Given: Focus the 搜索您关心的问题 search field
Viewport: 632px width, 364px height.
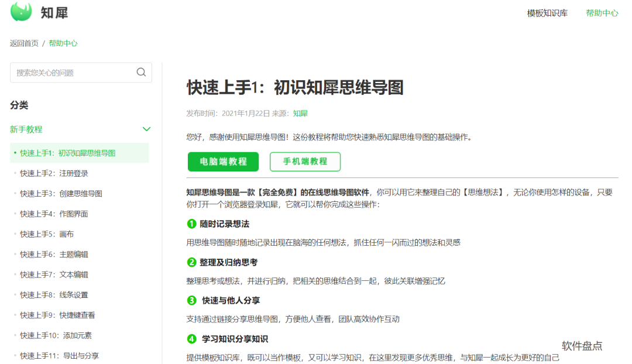Looking at the screenshot, I should [81, 73].
